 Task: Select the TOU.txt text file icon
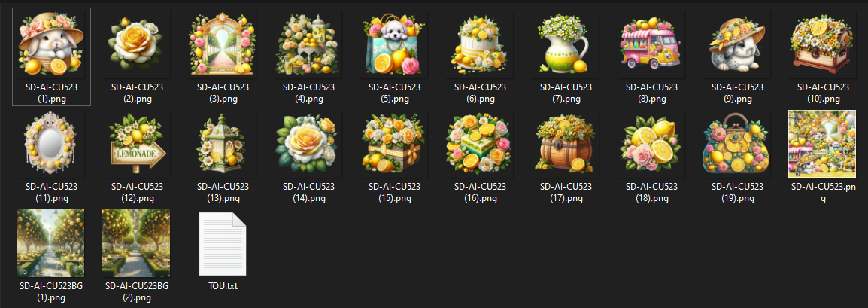(x=223, y=244)
